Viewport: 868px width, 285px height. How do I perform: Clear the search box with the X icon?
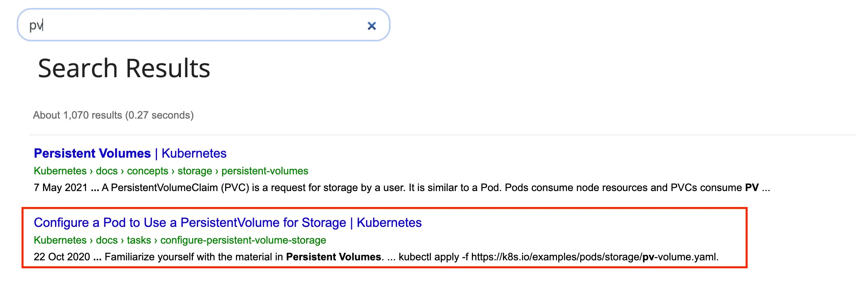[371, 26]
